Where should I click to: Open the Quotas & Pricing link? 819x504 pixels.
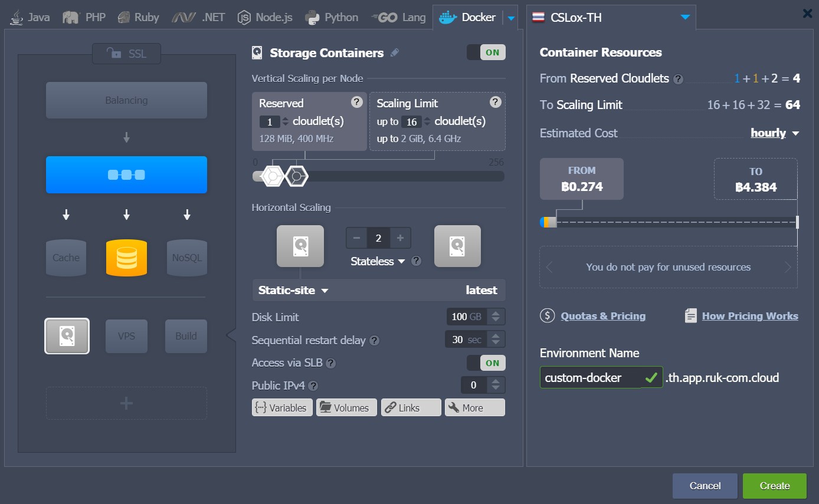pos(603,316)
